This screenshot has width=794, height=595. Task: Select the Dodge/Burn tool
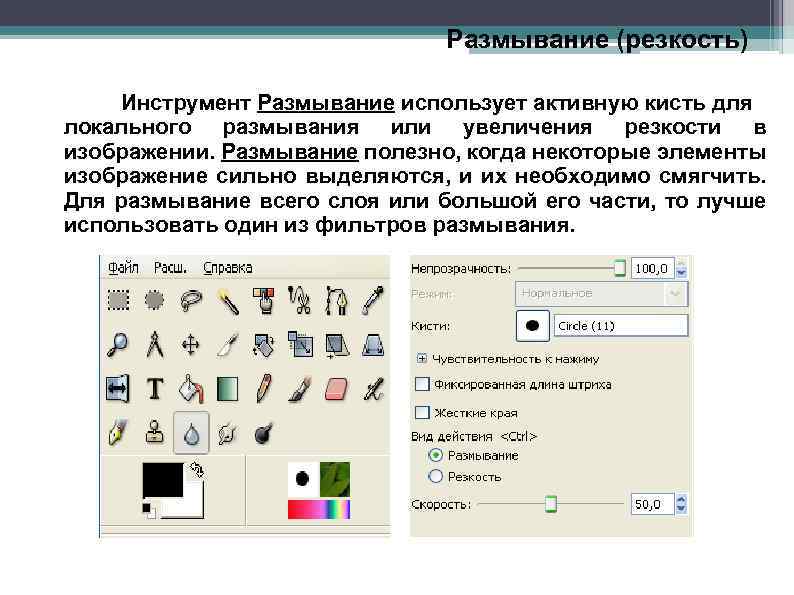pyautogui.click(x=263, y=434)
